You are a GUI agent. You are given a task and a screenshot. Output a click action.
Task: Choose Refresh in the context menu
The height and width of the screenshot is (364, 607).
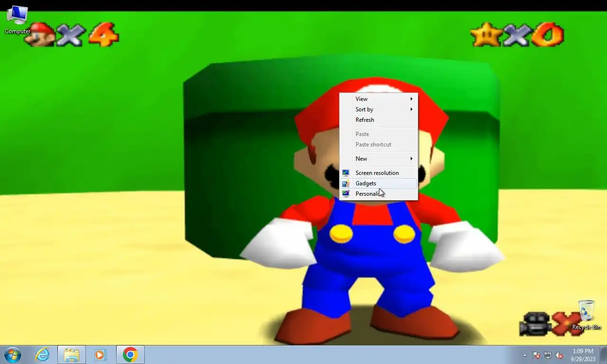[379, 120]
